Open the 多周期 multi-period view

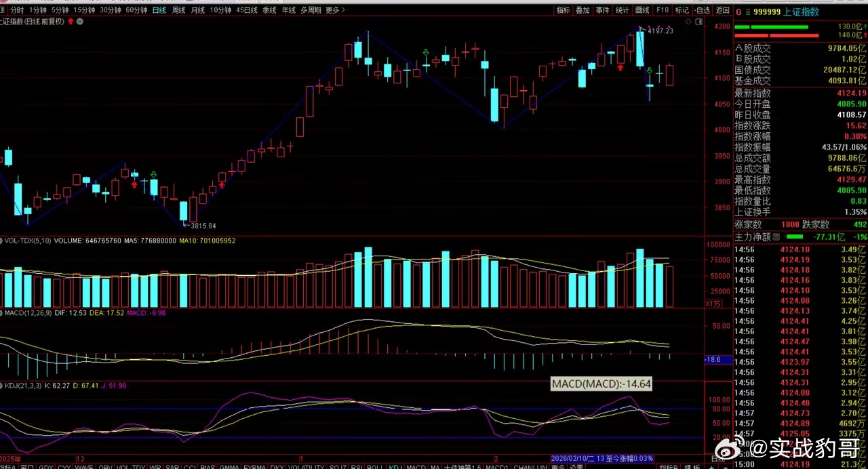[311, 10]
